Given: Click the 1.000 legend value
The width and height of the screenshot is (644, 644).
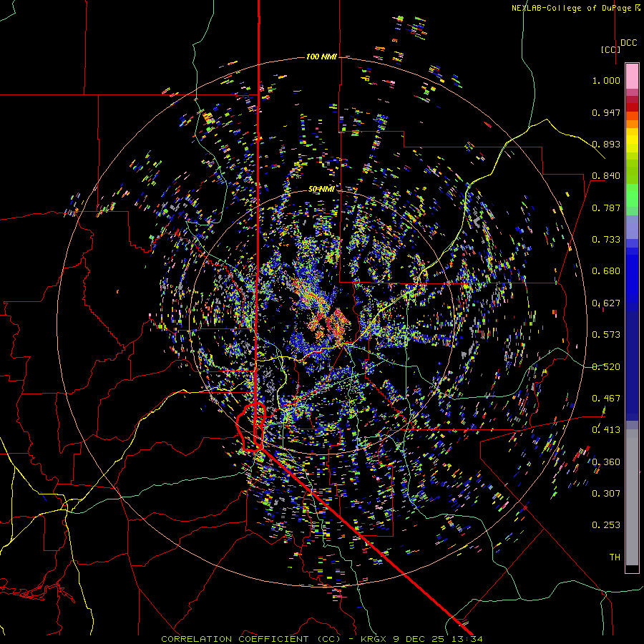Looking at the screenshot, I should click(606, 80).
